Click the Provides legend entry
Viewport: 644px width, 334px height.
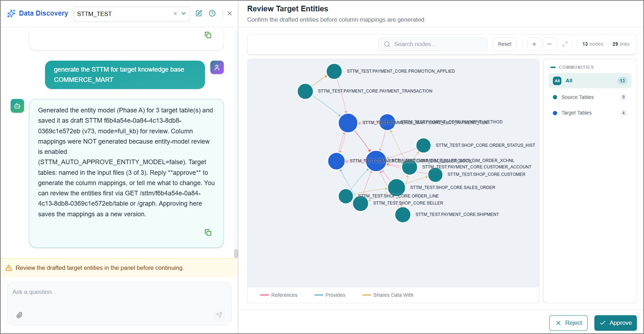(x=330, y=295)
